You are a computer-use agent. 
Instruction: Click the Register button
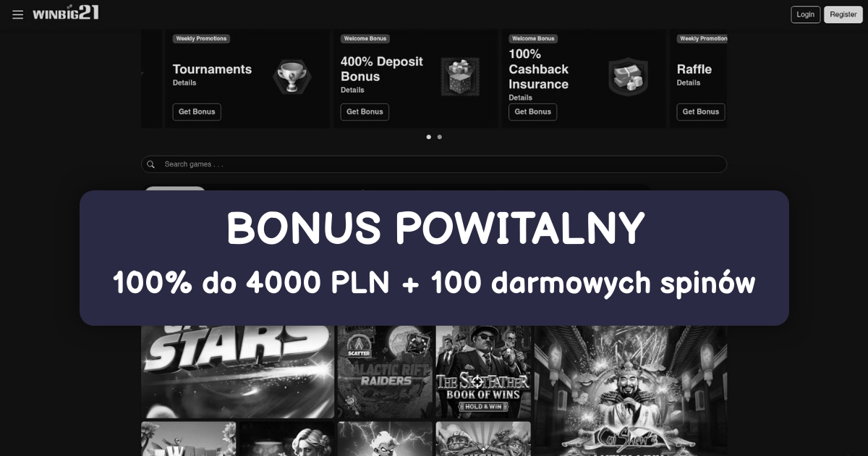pyautogui.click(x=843, y=14)
